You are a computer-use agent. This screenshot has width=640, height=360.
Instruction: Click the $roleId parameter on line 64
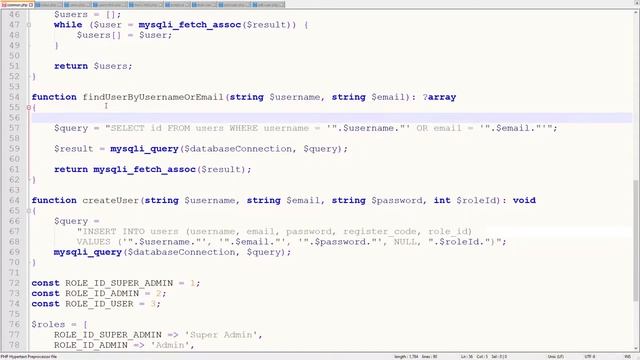(x=476, y=200)
